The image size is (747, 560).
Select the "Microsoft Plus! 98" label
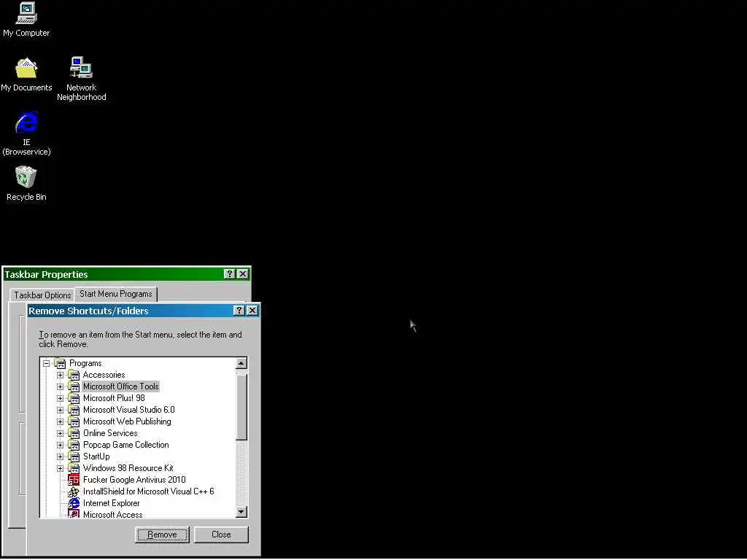pyautogui.click(x=114, y=399)
